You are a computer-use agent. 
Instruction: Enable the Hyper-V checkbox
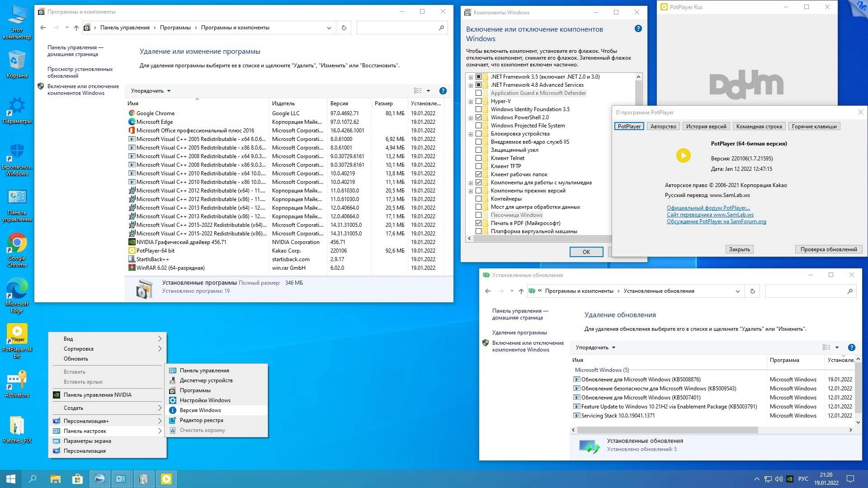pyautogui.click(x=479, y=101)
